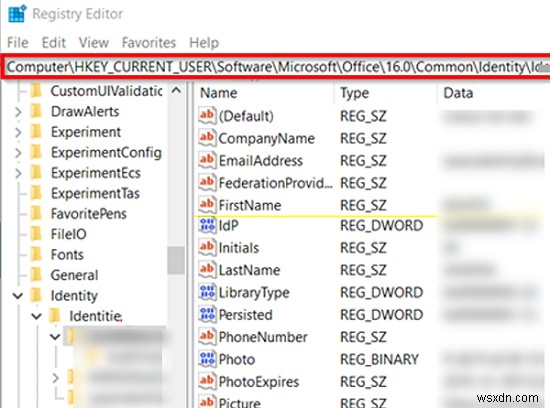Click the tree pane scrollbar thumb
Screen dimensions: 550x408
point(176,260)
